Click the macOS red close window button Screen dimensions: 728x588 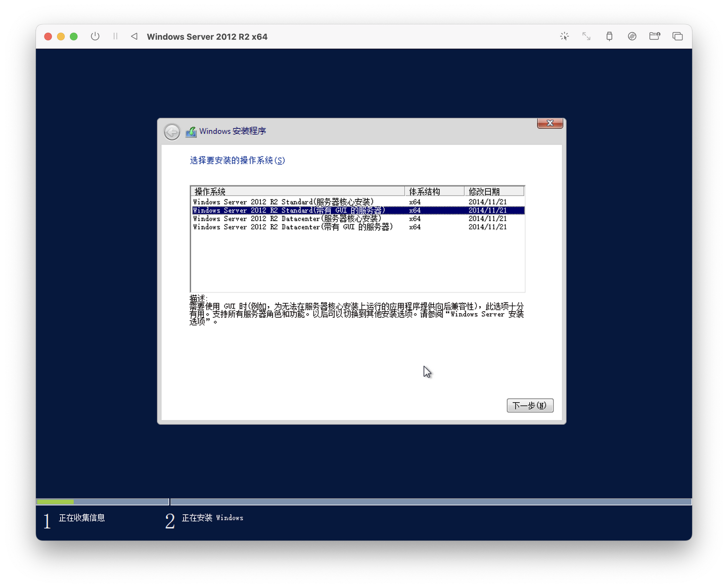[48, 36]
